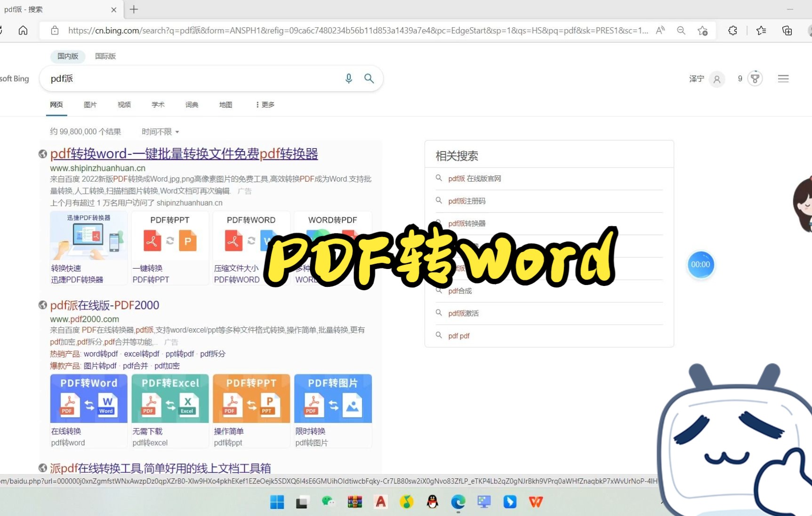The width and height of the screenshot is (812, 516).
Task: Select the 学术 results tab
Action: point(158,104)
